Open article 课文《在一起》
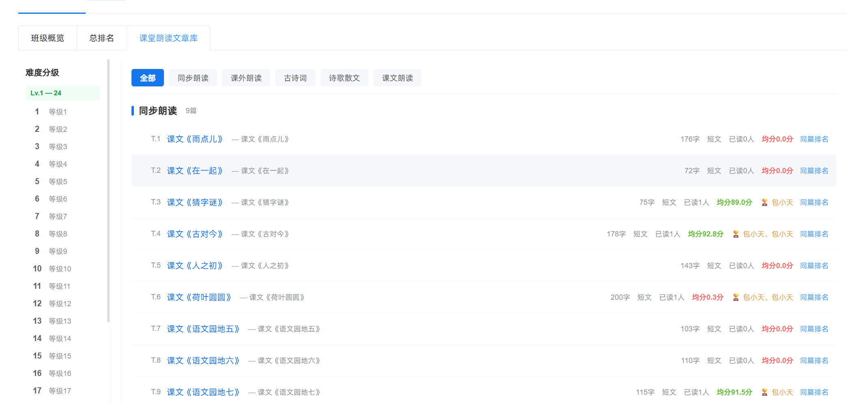This screenshot has width=868, height=404. tap(195, 171)
